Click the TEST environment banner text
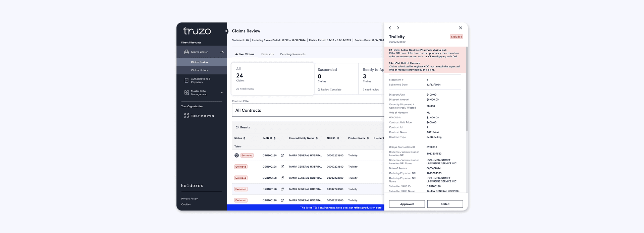 (341, 208)
